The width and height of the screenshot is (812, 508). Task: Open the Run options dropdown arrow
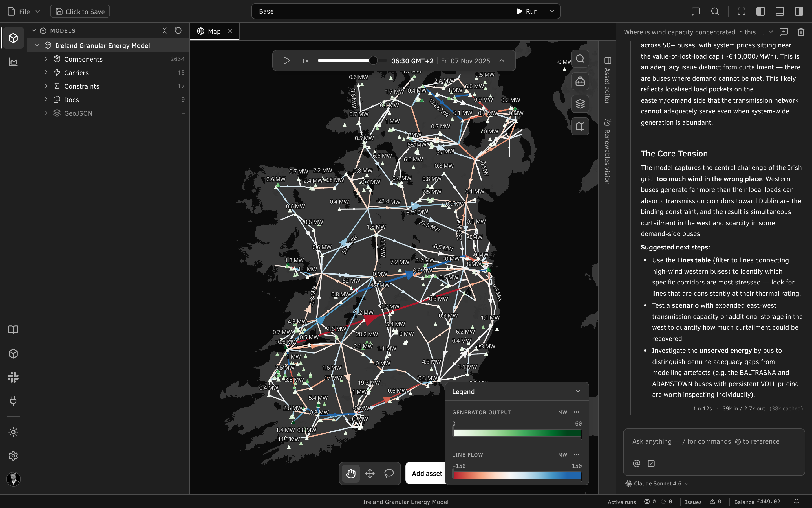(552, 11)
